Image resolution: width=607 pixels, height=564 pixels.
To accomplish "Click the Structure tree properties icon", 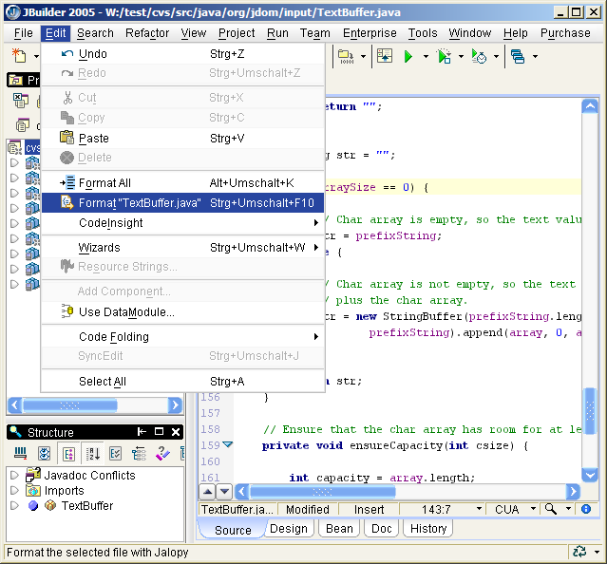I will pos(139,453).
